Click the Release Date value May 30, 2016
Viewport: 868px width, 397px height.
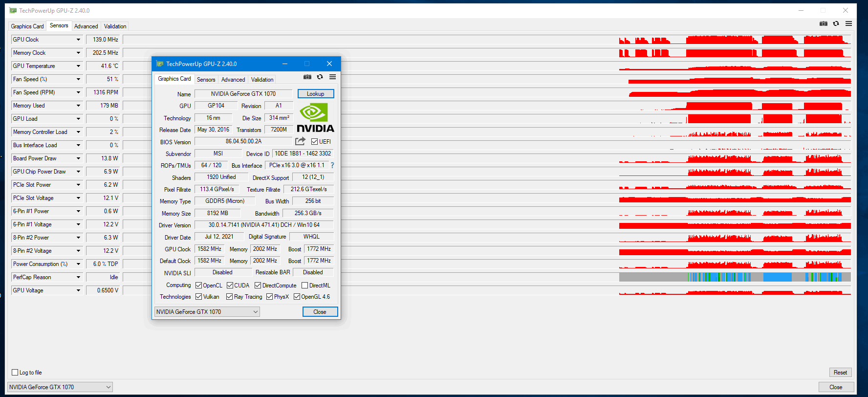click(213, 130)
